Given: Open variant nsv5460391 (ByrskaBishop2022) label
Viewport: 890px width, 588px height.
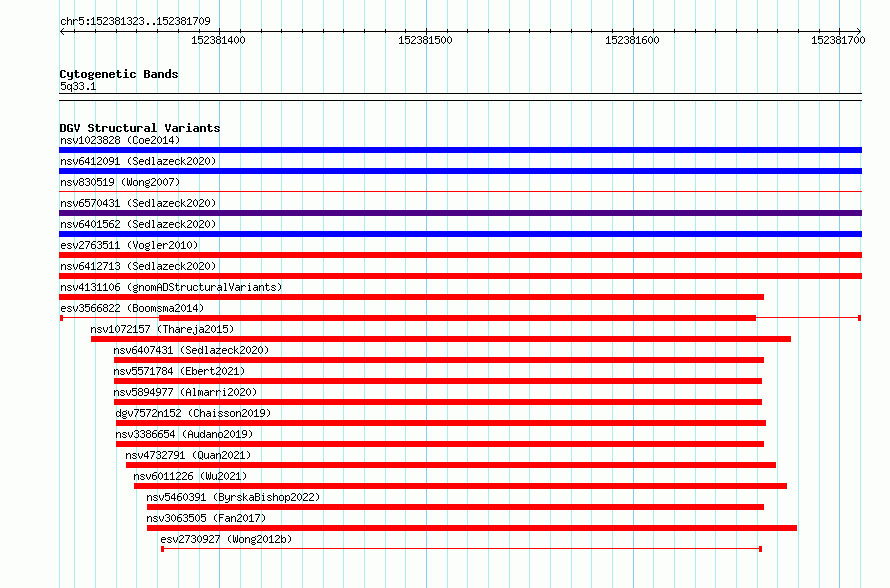Looking at the screenshot, I should click(233, 497).
